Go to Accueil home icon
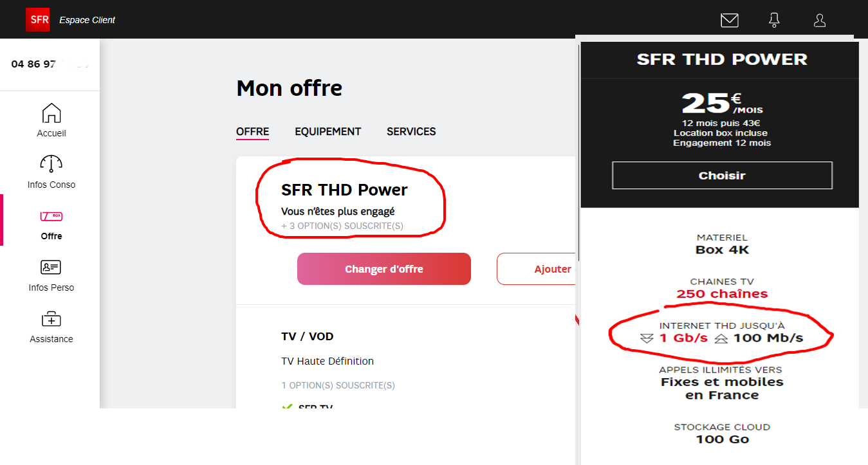The image size is (868, 465). 51,114
